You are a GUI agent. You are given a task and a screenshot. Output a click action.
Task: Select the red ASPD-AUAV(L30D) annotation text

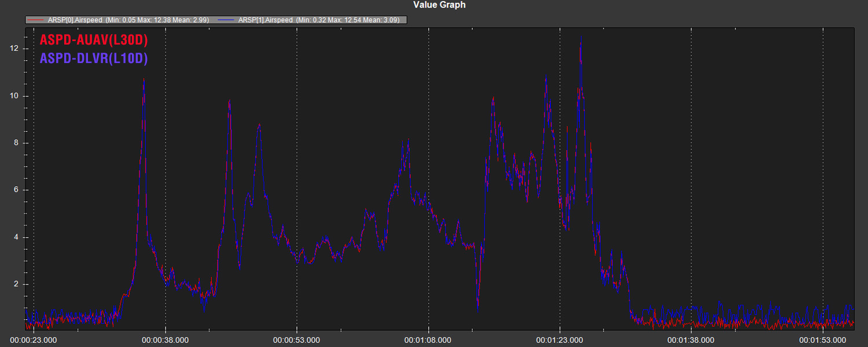(93, 40)
